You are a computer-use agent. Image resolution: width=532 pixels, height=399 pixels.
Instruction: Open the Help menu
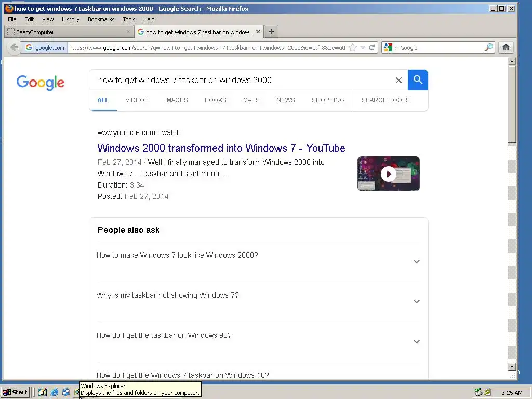pyautogui.click(x=149, y=19)
